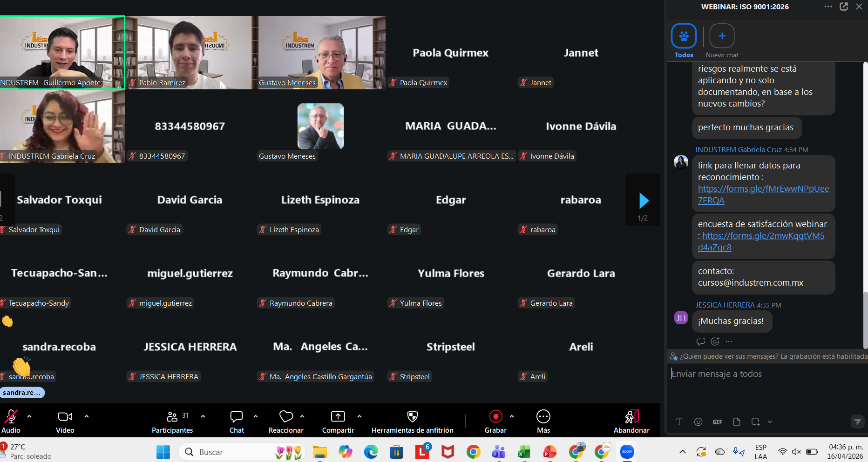Click the Más options icon
Viewport: 868px width, 462px height.
click(543, 416)
